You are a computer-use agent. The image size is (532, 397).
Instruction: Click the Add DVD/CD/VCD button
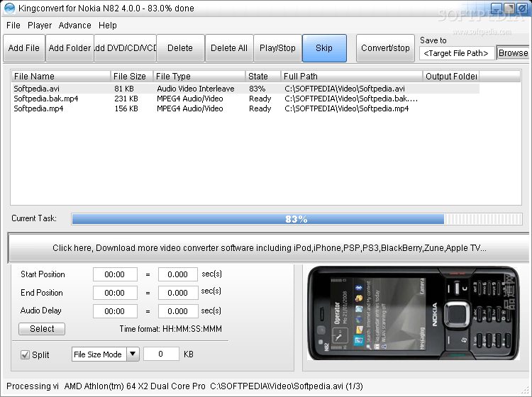pyautogui.click(x=125, y=48)
